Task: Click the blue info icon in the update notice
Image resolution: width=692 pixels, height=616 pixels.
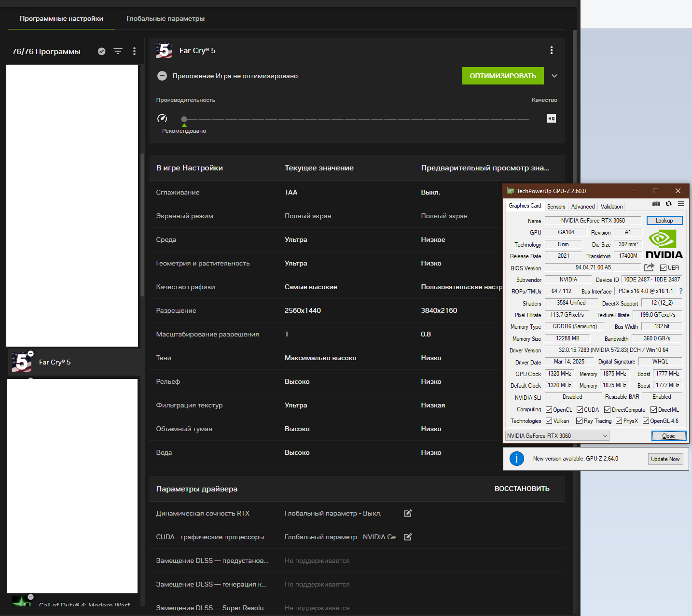Action: tap(517, 459)
